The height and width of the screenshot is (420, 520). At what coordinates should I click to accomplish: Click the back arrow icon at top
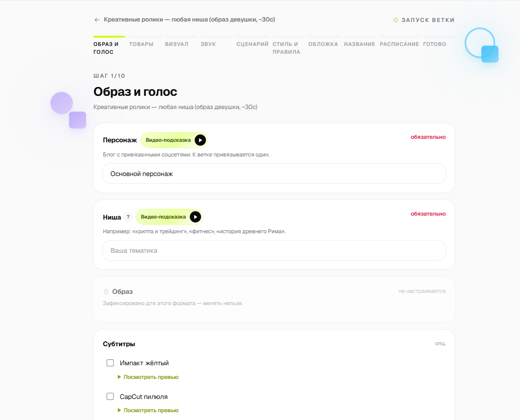point(97,20)
